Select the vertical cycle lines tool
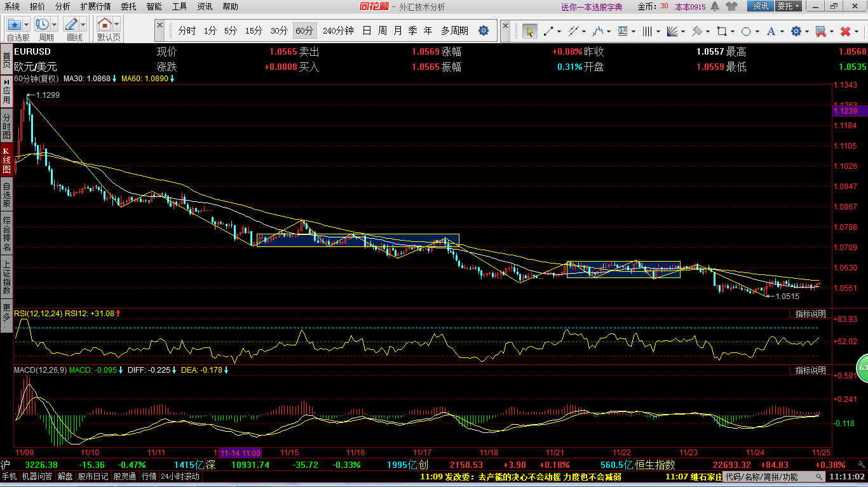This screenshot has width=868, height=487. pyautogui.click(x=648, y=31)
